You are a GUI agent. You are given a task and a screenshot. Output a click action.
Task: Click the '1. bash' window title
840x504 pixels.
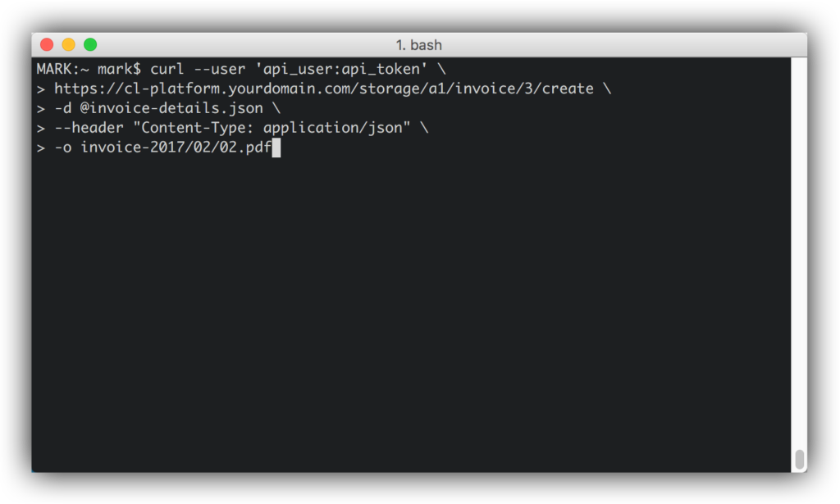(x=419, y=45)
